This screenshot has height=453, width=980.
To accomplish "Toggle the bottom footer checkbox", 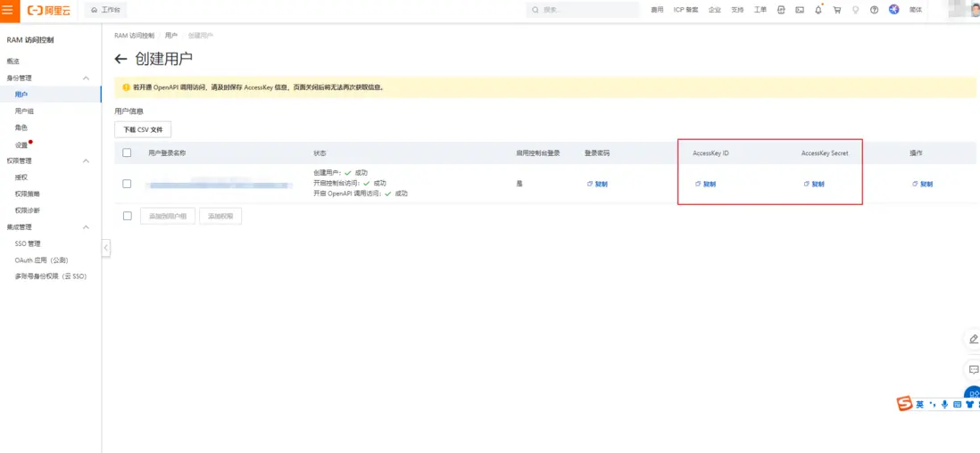I will [x=128, y=216].
